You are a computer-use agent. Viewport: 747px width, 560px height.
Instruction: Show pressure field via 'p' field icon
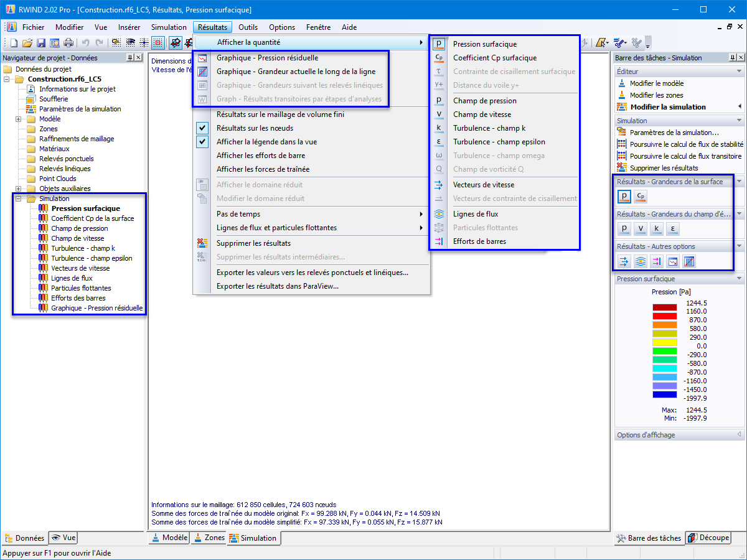pos(624,229)
